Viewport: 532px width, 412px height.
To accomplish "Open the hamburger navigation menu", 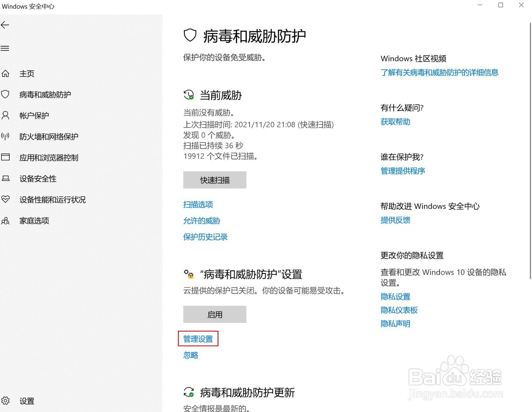I will pos(5,49).
